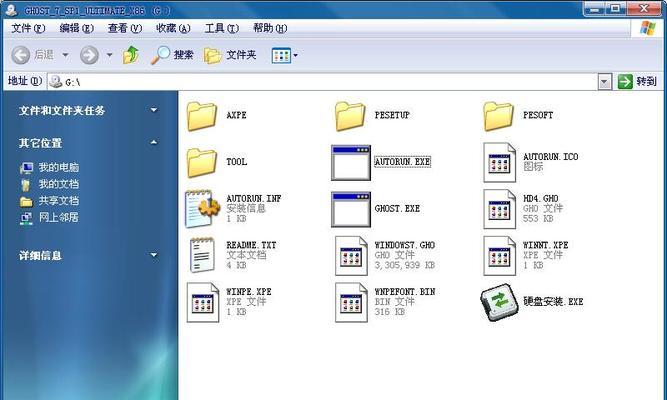Viewport: 667px width, 400px height.
Task: Click the README.TXT file name text
Action: click(251, 245)
